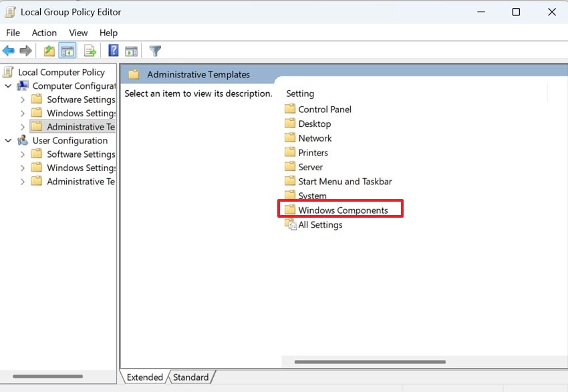Screen dimensions: 568x392
Task: Click the System folder
Action: (x=312, y=196)
